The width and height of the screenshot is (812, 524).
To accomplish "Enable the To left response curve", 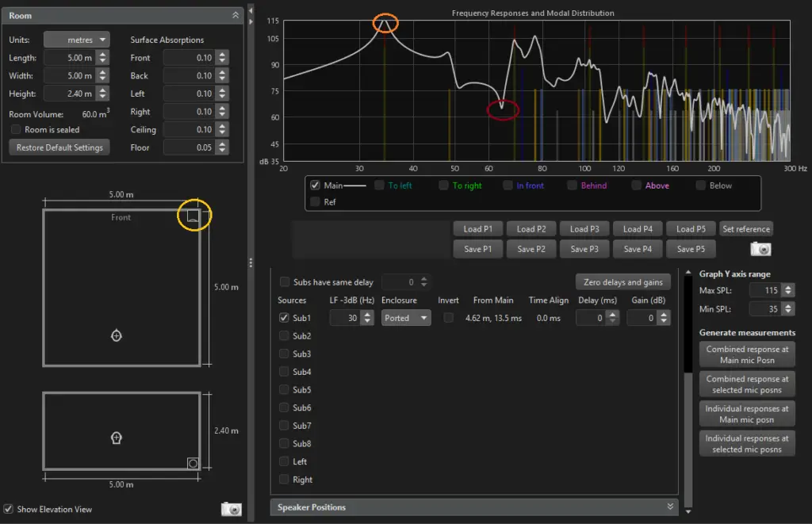I will pyautogui.click(x=379, y=185).
